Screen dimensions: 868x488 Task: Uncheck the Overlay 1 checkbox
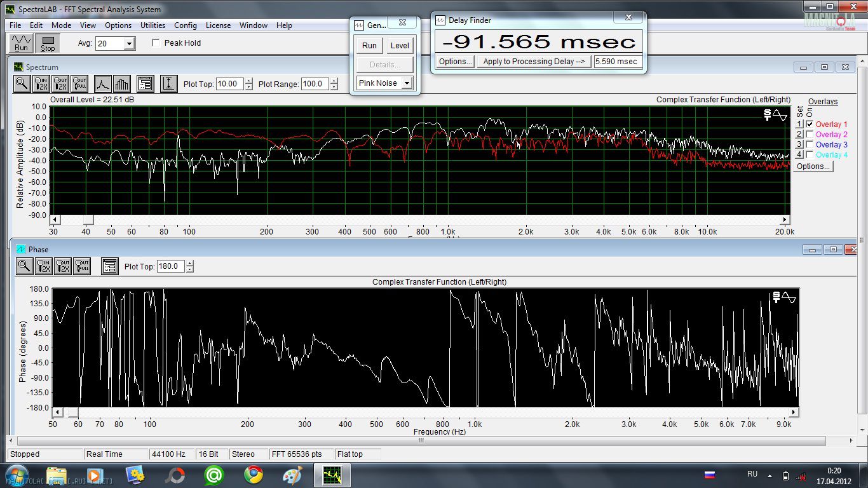810,125
